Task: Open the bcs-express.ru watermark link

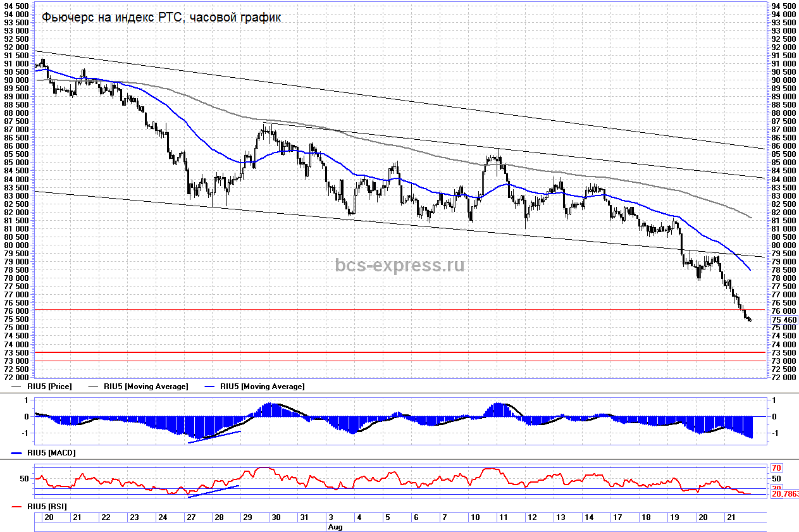Action: pyautogui.click(x=400, y=264)
